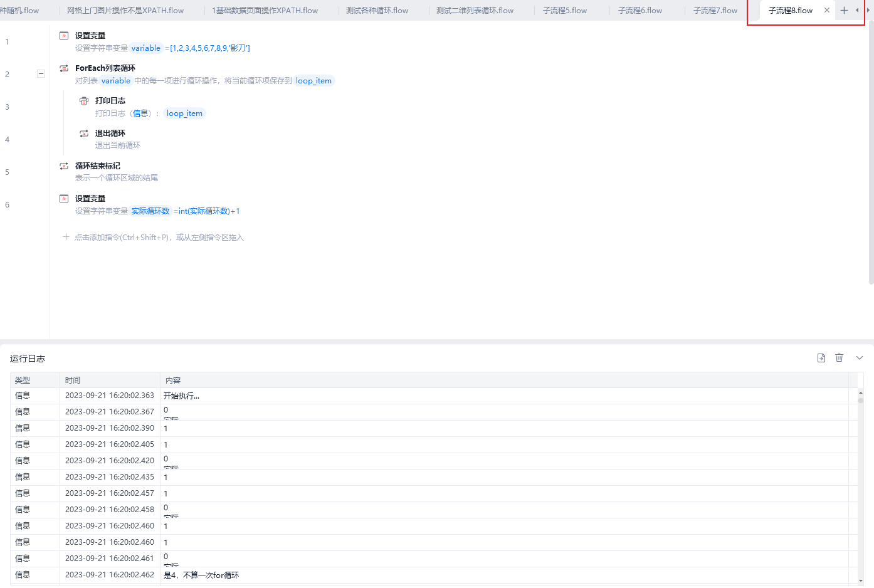This screenshot has width=874, height=588.
Task: Select the ForEach列表循环 step title
Action: pos(105,68)
